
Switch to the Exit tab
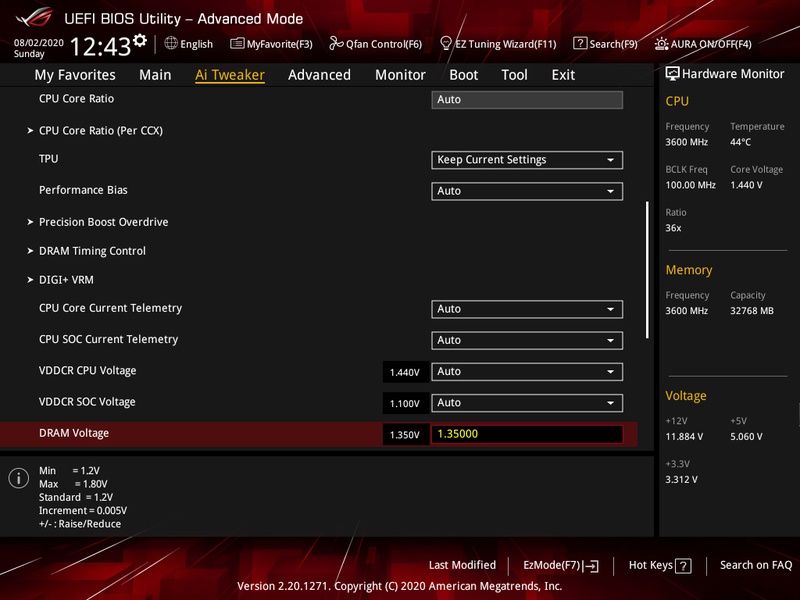(x=563, y=75)
